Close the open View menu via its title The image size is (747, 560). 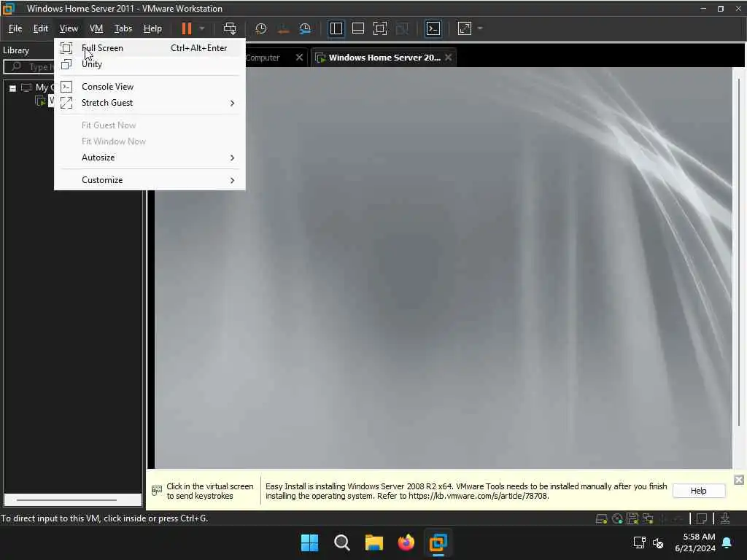(69, 28)
